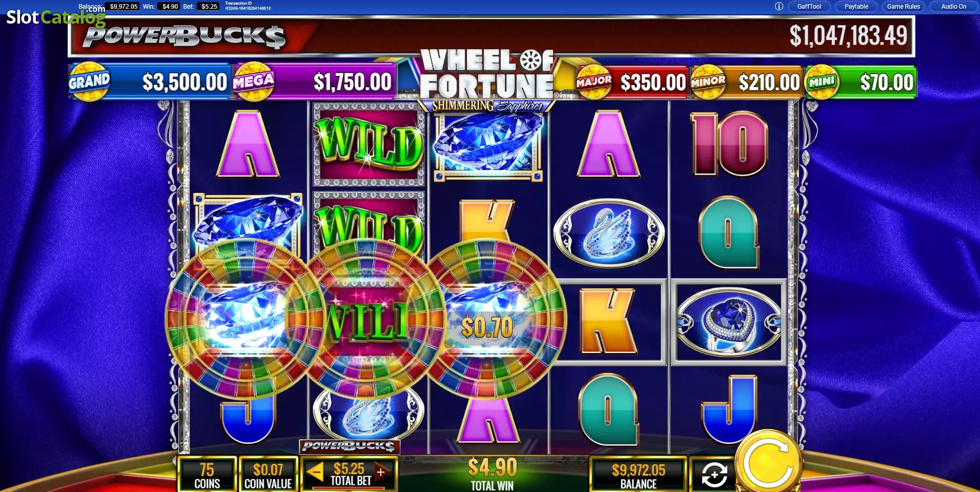The width and height of the screenshot is (980, 492).
Task: Decrease total bet with left arrow
Action: point(316,471)
